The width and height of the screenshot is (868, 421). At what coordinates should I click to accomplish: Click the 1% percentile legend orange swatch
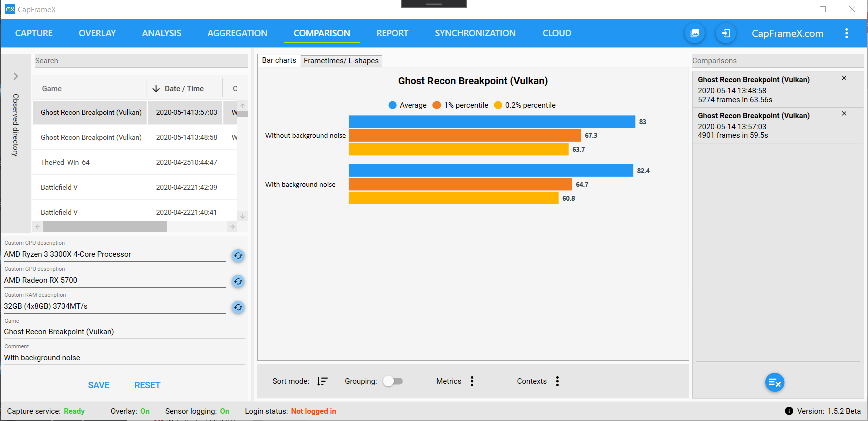[437, 105]
